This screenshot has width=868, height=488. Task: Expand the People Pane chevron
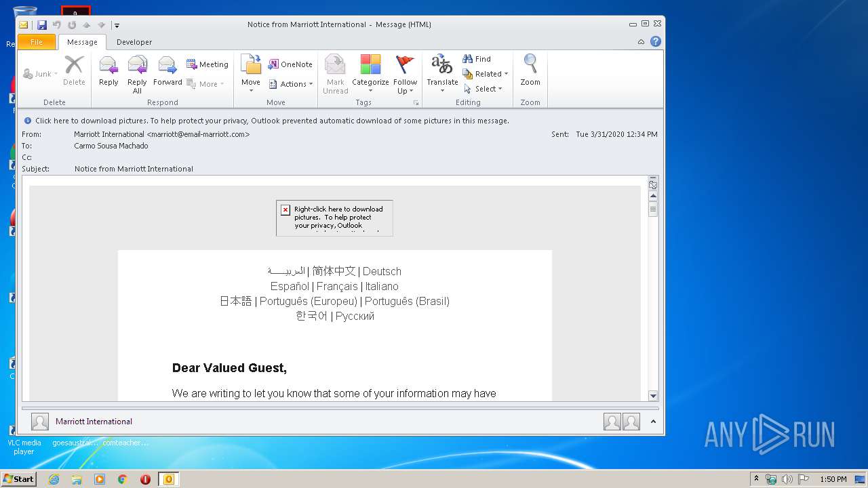click(x=653, y=422)
